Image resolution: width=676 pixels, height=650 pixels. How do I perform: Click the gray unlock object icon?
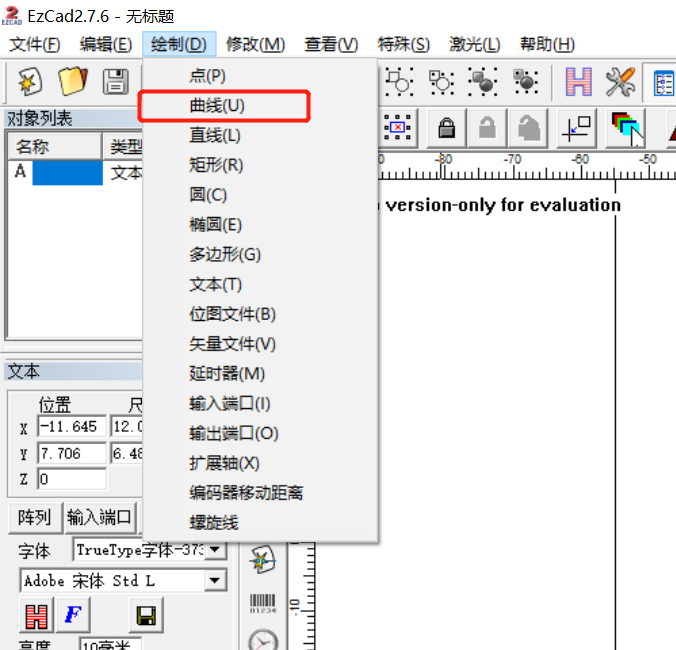tap(488, 128)
